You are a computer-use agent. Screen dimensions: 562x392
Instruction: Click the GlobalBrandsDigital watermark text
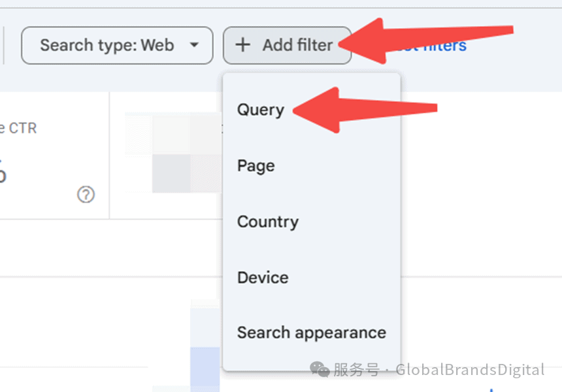[x=470, y=370]
